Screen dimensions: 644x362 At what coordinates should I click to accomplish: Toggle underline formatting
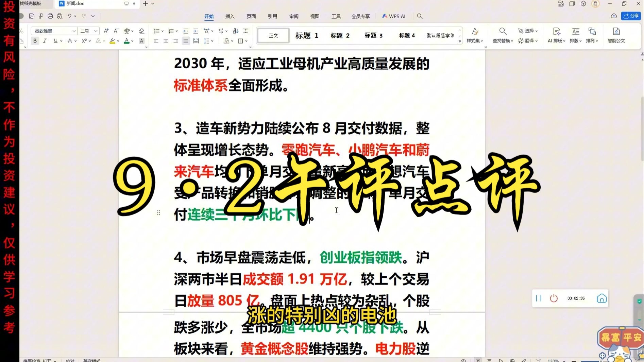[55, 41]
